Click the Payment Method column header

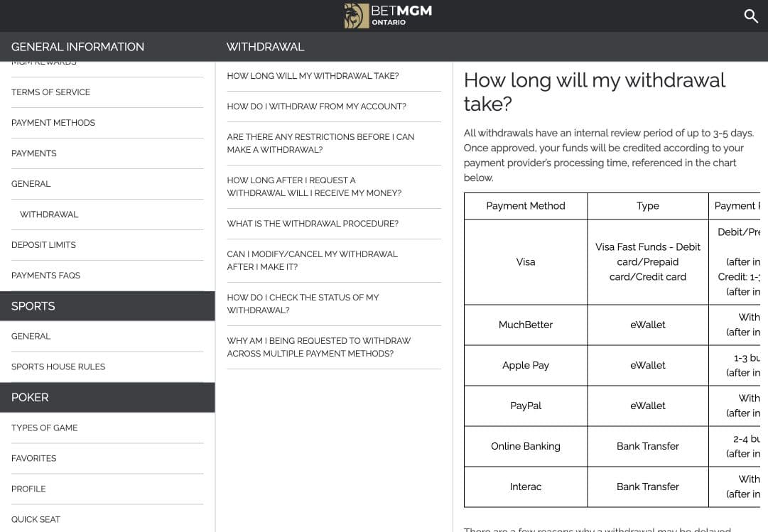coord(526,206)
